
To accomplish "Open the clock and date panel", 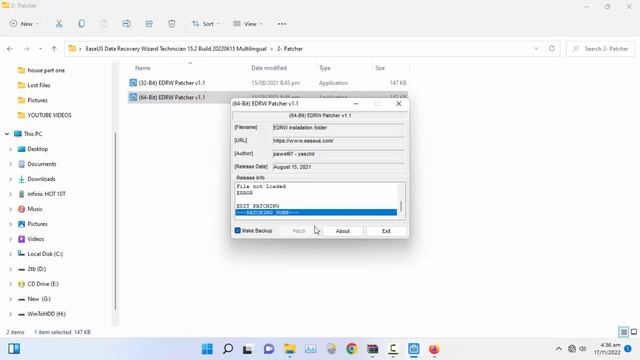I will [x=607, y=349].
